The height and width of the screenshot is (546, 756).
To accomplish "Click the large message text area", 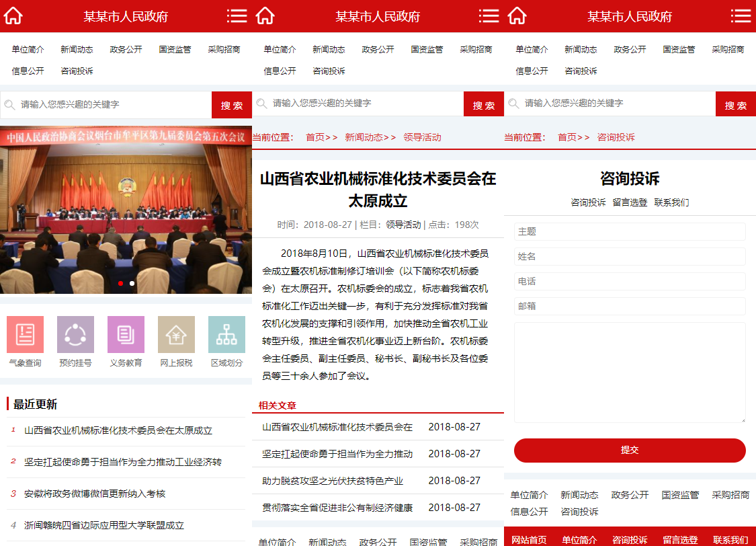I will [x=630, y=373].
